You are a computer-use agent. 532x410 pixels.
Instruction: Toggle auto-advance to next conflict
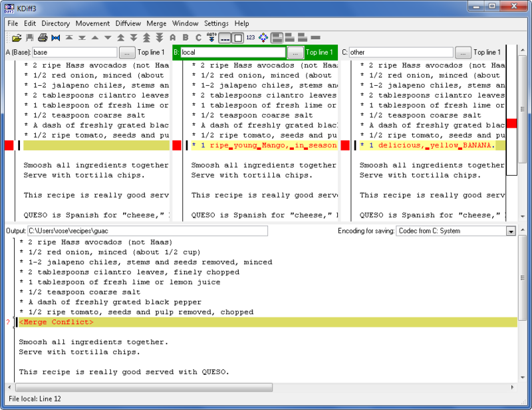pos(211,37)
